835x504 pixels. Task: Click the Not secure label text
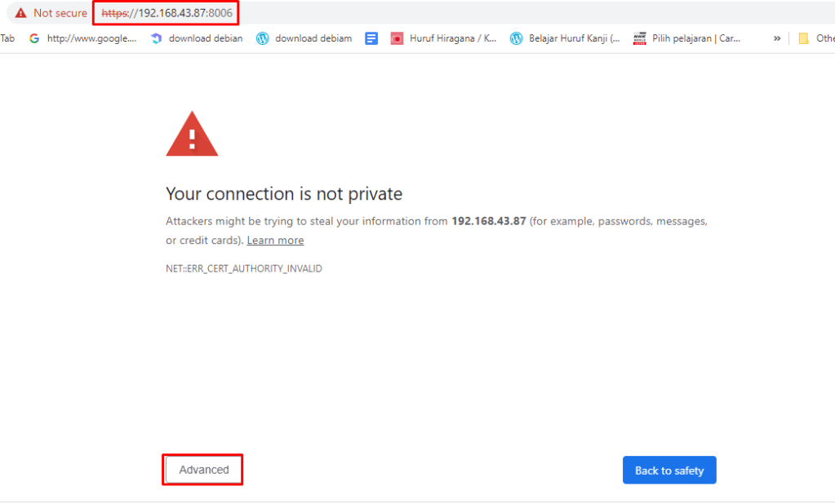[60, 13]
